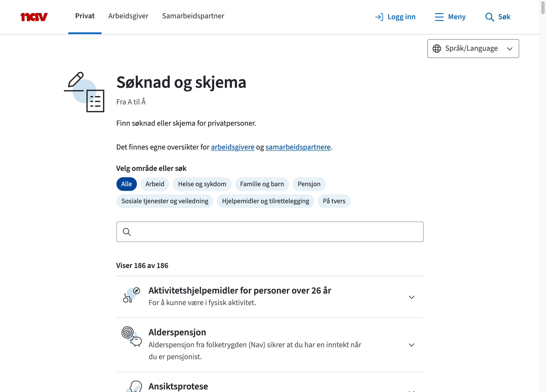
Task: Click the globe icon in language selector
Action: coord(437,49)
